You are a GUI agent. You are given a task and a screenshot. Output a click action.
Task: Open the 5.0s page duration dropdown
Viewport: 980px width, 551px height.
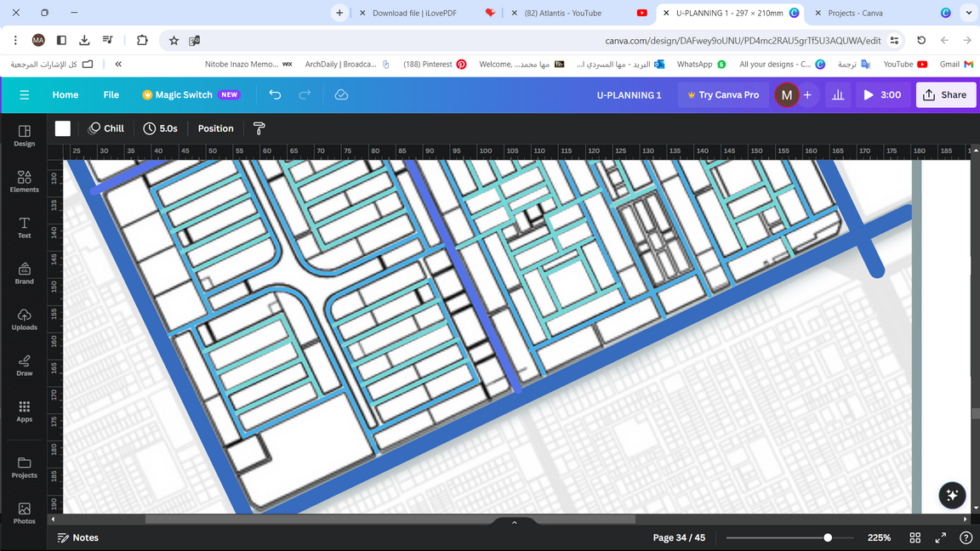click(x=161, y=128)
